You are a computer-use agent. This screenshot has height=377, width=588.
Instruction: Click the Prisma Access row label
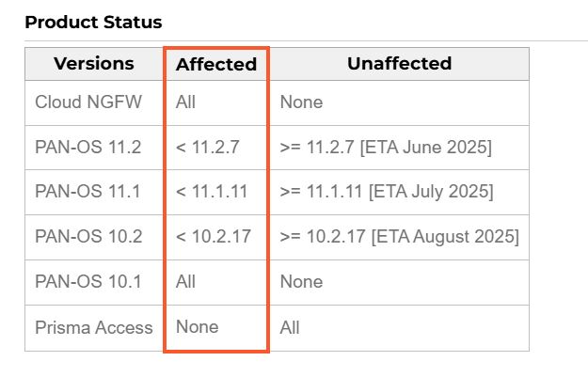tap(94, 327)
